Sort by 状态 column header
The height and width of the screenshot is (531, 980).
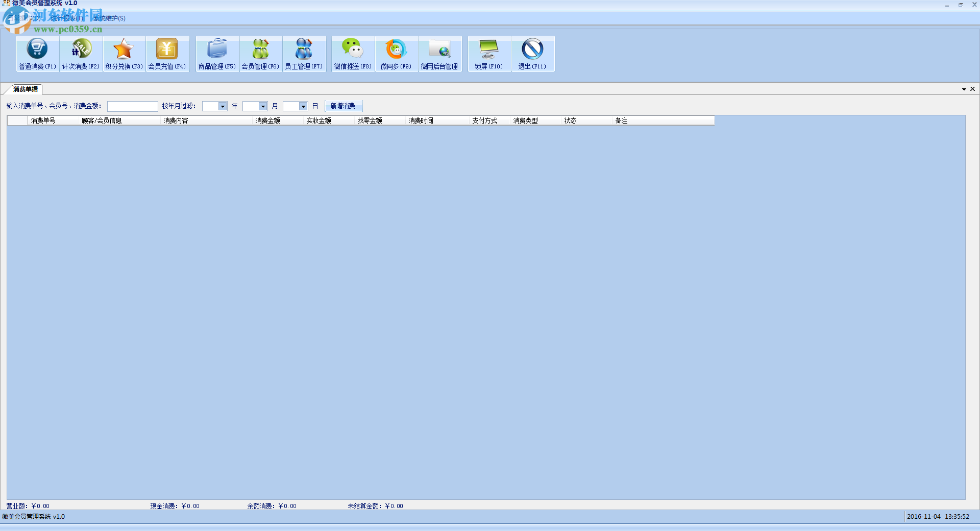pos(587,120)
